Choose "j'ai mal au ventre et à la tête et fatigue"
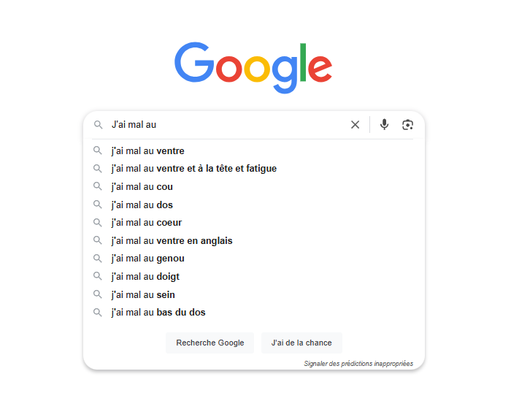Screen dimensions: 511x420 (193, 169)
